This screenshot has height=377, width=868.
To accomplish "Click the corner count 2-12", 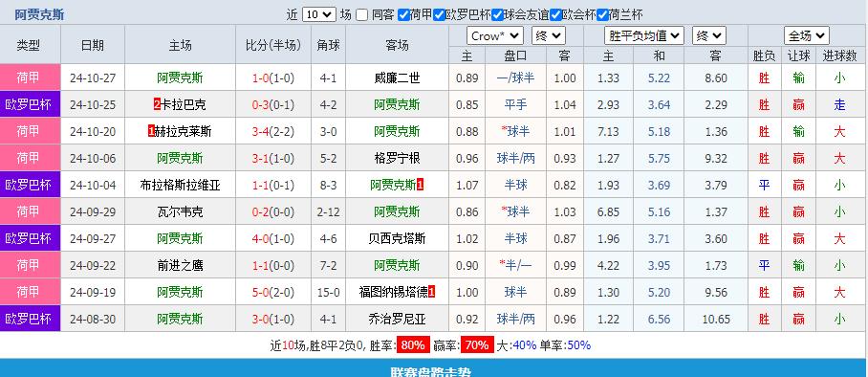I will click(x=328, y=211).
